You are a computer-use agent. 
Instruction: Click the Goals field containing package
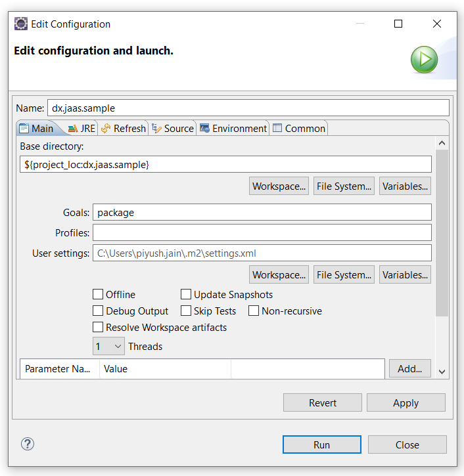click(x=262, y=212)
